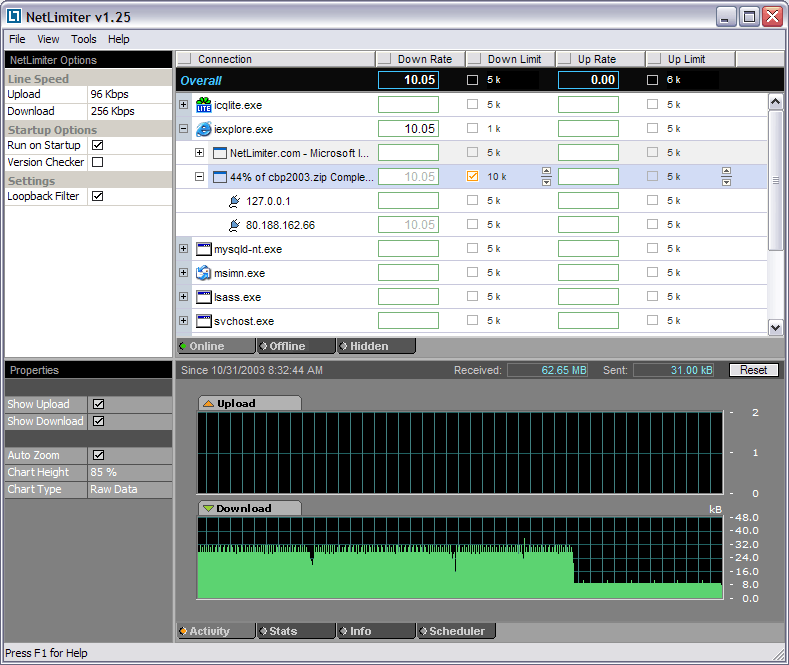
Task: Expand the lsass.exe tree node
Action: [x=184, y=296]
